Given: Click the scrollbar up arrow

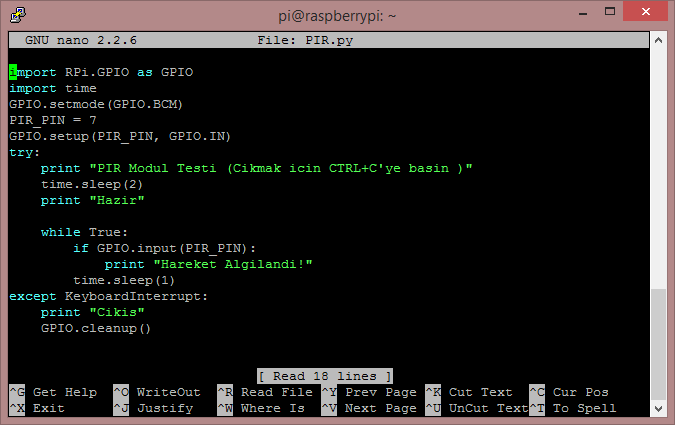Looking at the screenshot, I should coord(658,40).
